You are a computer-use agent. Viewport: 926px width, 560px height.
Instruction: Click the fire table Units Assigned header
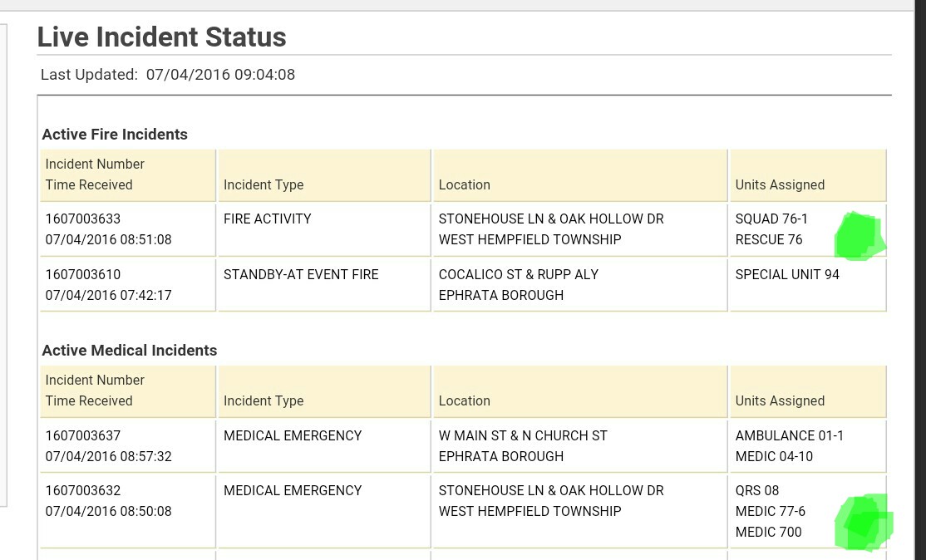[x=780, y=184]
